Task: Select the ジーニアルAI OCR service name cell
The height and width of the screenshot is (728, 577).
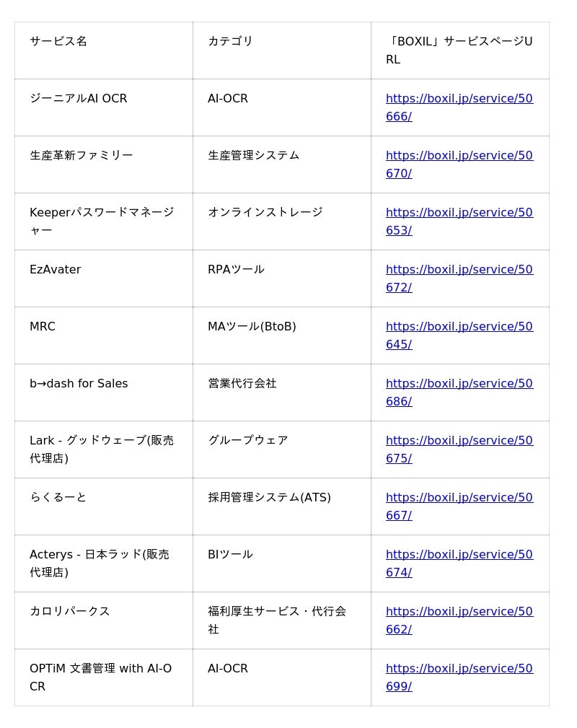Action: [x=79, y=99]
